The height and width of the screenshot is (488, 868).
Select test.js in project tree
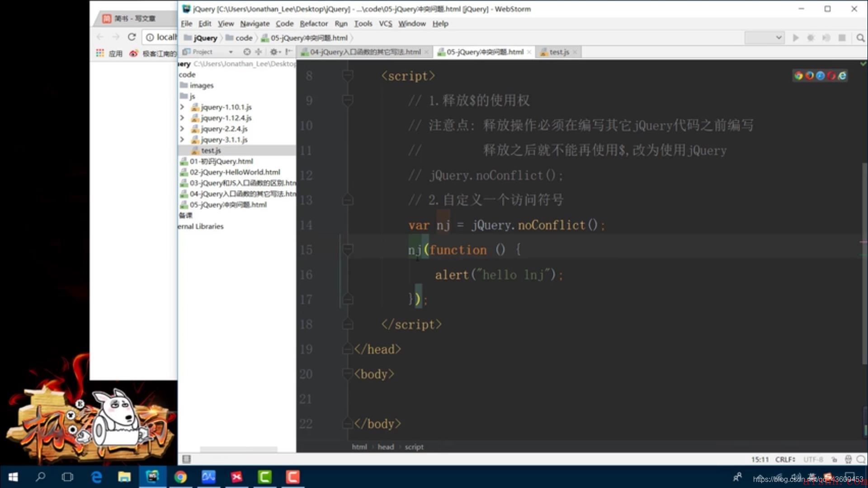tap(237, 150)
